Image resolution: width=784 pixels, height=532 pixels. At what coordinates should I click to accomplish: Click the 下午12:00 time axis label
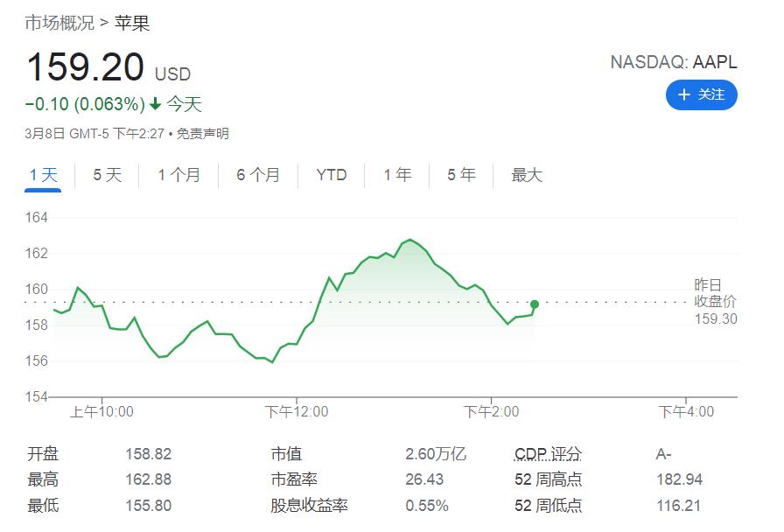tap(297, 411)
